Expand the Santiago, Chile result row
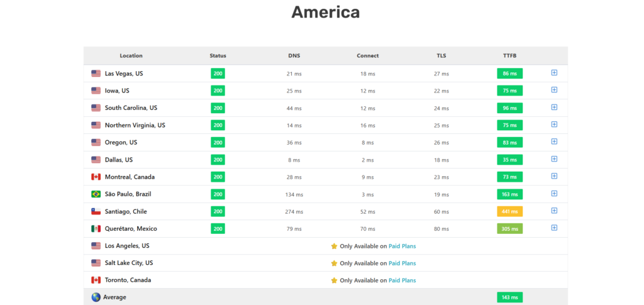The height and width of the screenshot is (305, 644). pos(554,211)
